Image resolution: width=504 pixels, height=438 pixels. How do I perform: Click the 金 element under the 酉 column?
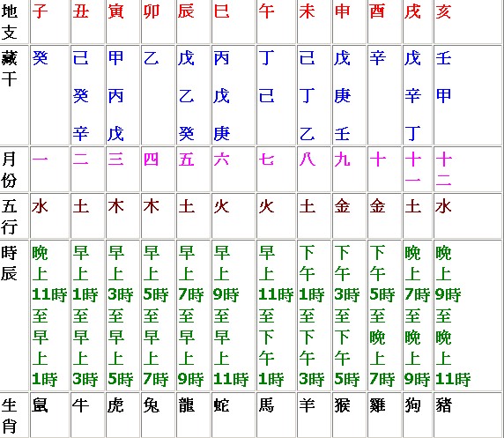(377, 206)
